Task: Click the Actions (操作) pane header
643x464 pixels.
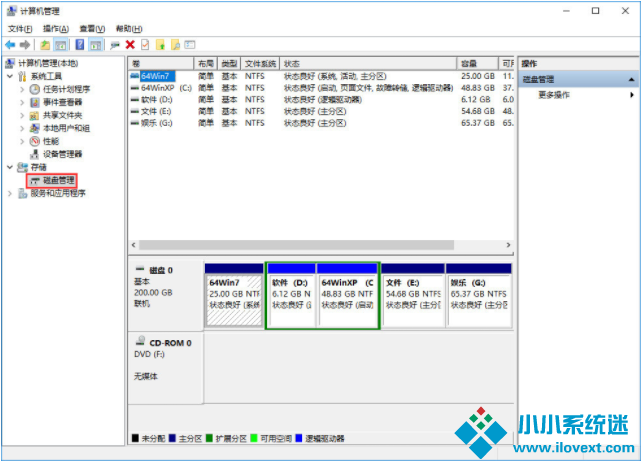Action: click(579, 64)
